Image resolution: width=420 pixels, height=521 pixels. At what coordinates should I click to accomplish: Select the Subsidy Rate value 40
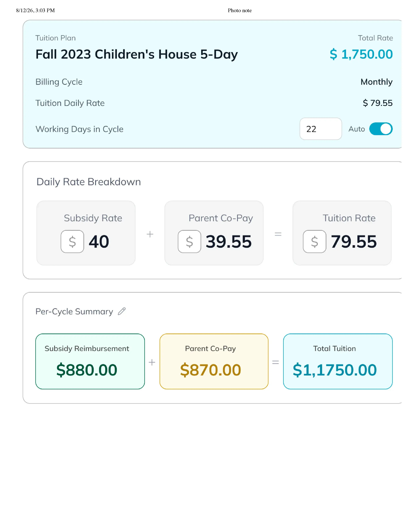99,241
